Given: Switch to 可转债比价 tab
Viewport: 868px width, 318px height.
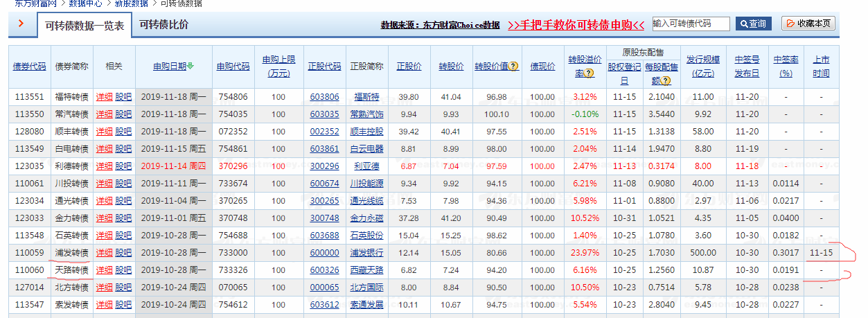Looking at the screenshot, I should coord(163,24).
